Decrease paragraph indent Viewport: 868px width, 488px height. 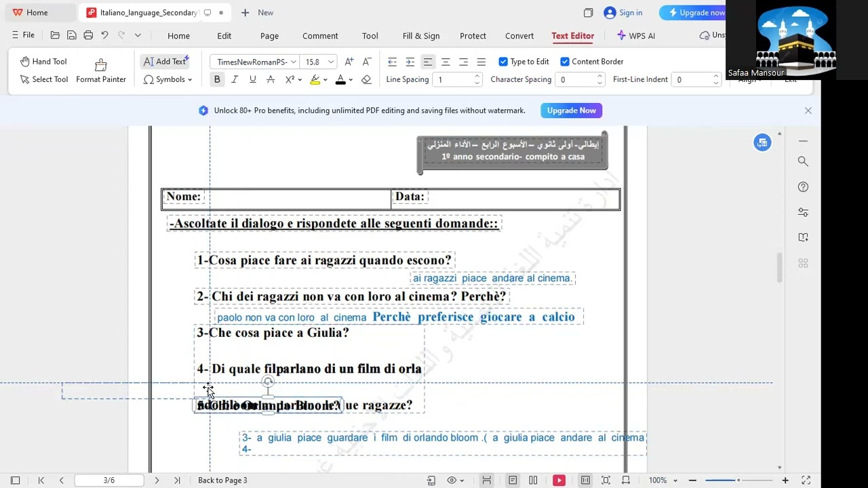(x=392, y=62)
